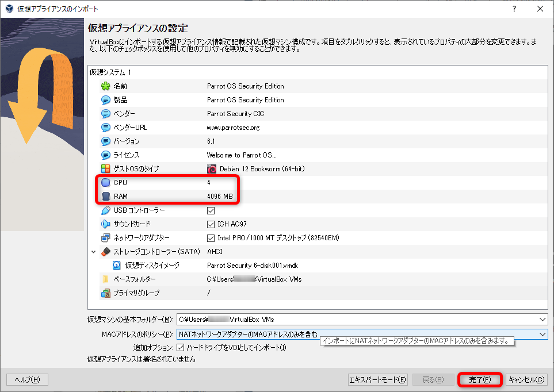Select the 仮想システム 1 row
The width and height of the screenshot is (554, 392).
point(318,72)
